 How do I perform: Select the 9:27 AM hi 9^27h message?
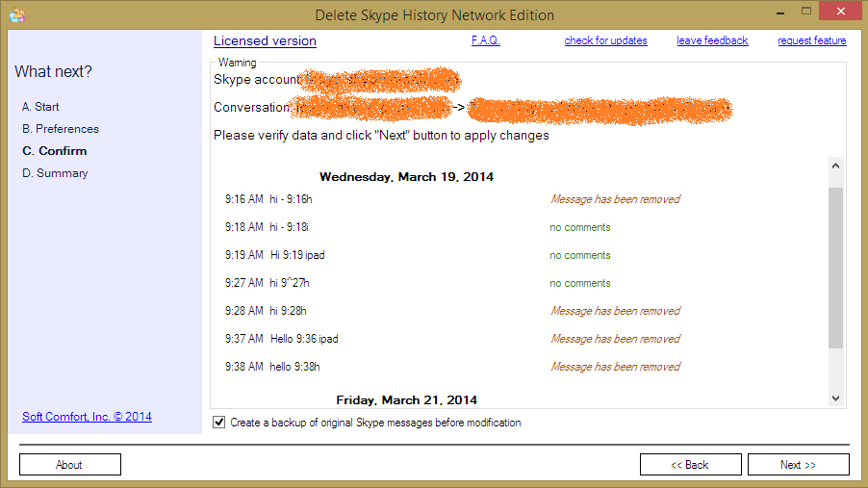[x=267, y=283]
